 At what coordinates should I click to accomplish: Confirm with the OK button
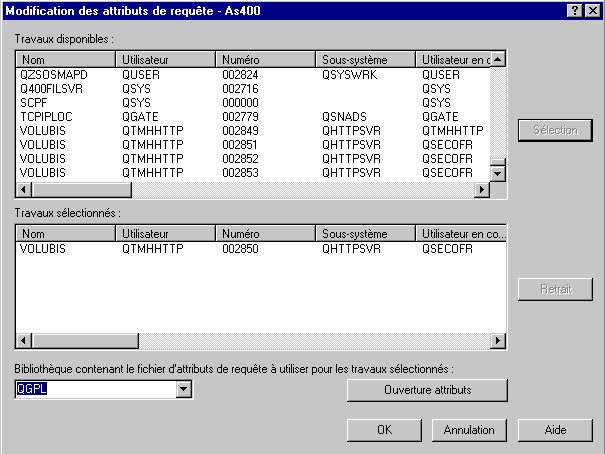point(384,430)
